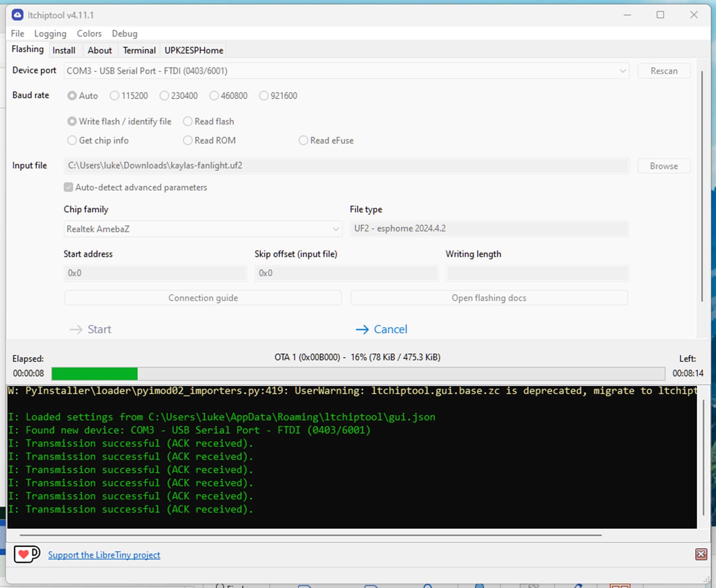Switch to the UPK2ESPHome tab
The height and width of the screenshot is (588, 716).
(x=194, y=50)
